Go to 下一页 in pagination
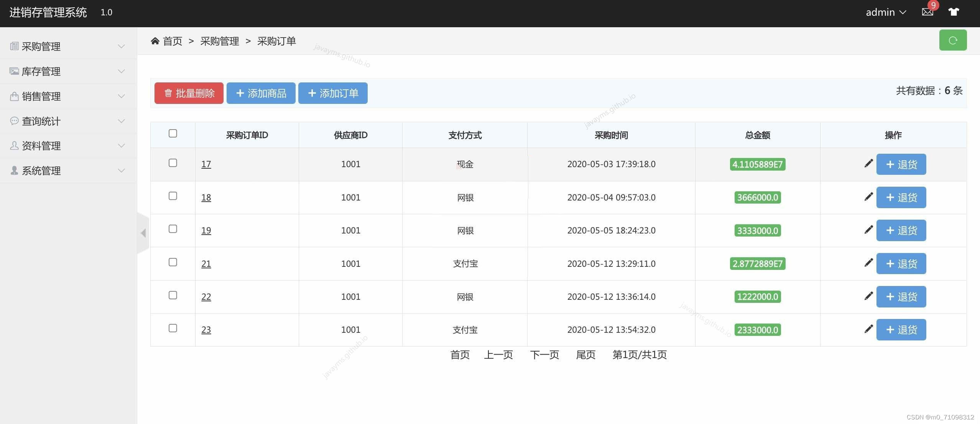The width and height of the screenshot is (980, 424). pyautogui.click(x=544, y=355)
